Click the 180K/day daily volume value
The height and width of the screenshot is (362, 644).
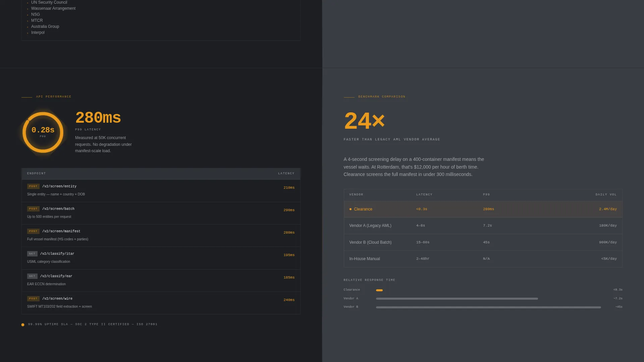[608, 226]
